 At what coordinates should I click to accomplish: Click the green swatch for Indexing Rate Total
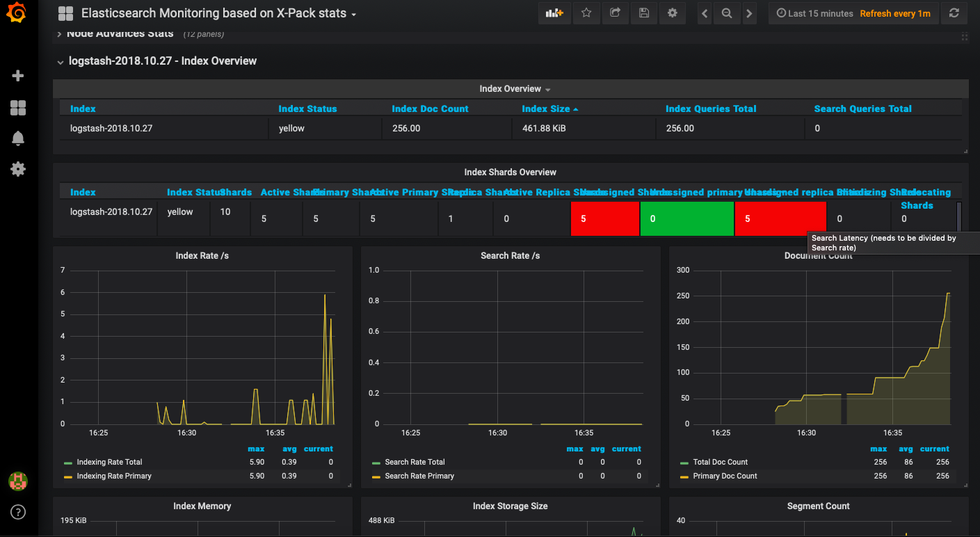67,463
